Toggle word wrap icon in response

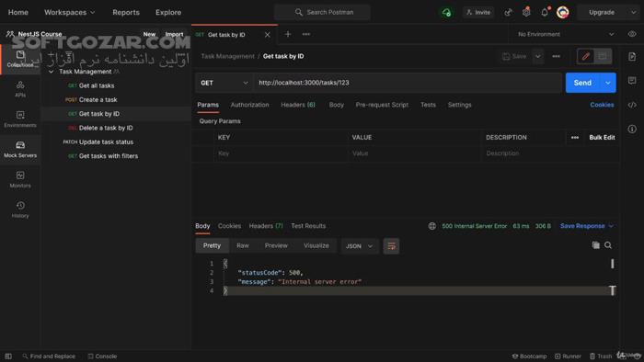[x=391, y=246]
